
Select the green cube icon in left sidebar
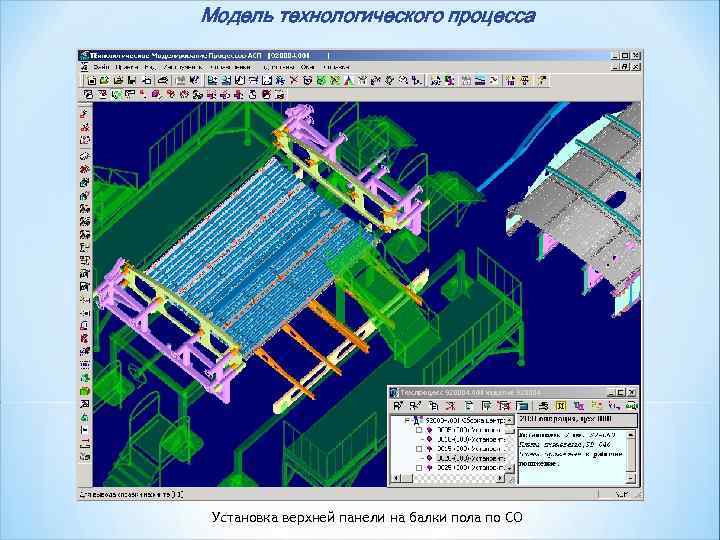(85, 391)
